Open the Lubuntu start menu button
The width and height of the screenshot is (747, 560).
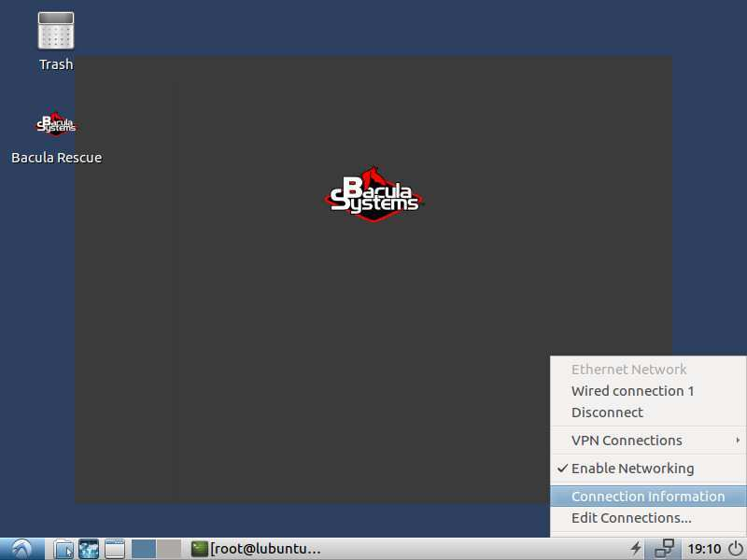(x=21, y=549)
